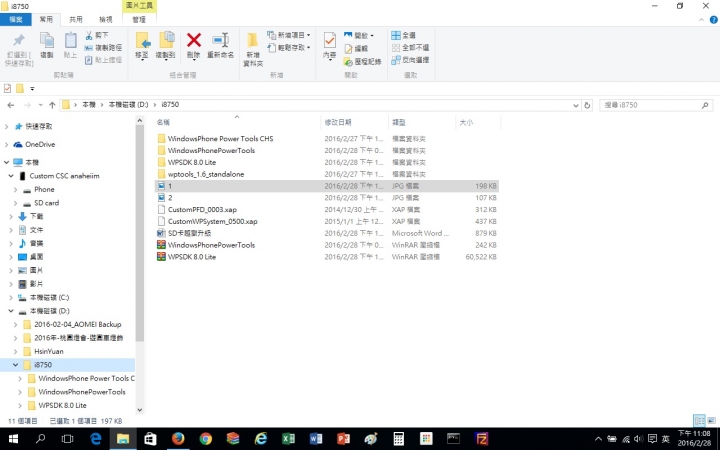Switch to the Home (常用) ribbon tab
Image resolution: width=720 pixels, height=450 pixels.
(46, 19)
